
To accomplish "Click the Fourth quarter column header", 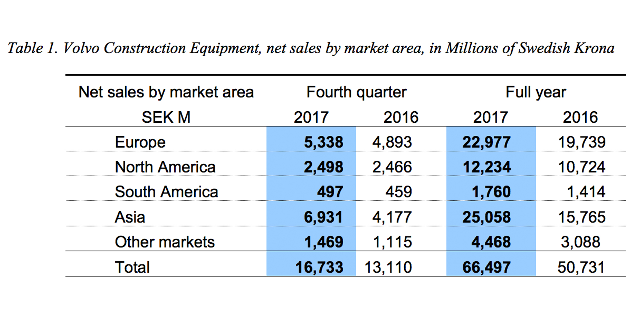I will point(356,92).
